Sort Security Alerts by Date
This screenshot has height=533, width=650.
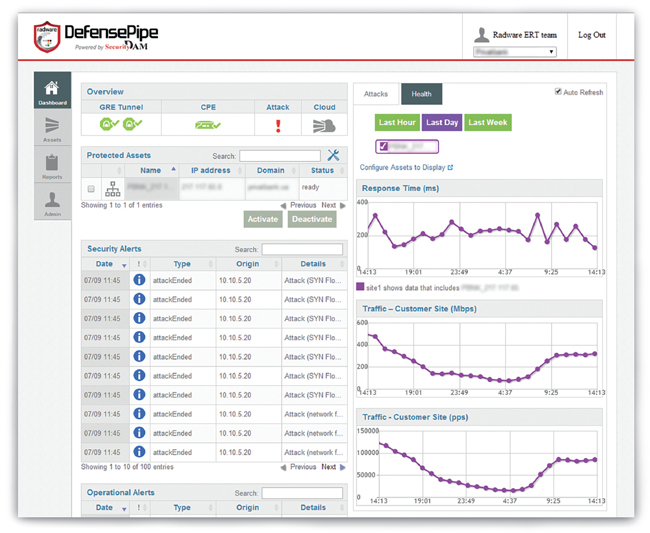[105, 264]
